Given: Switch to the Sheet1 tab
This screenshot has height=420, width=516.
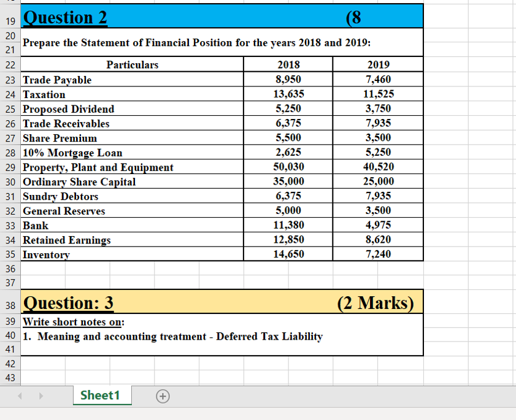Looking at the screenshot, I should point(102,395).
